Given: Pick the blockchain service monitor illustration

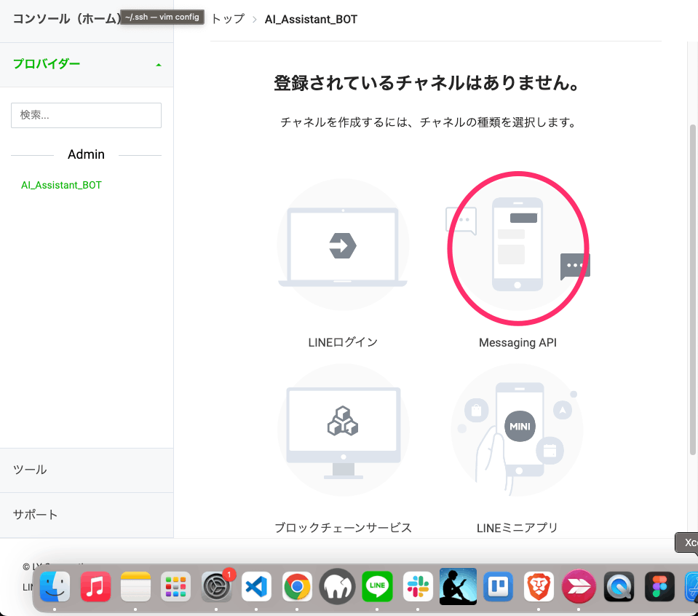Looking at the screenshot, I should 344,430.
